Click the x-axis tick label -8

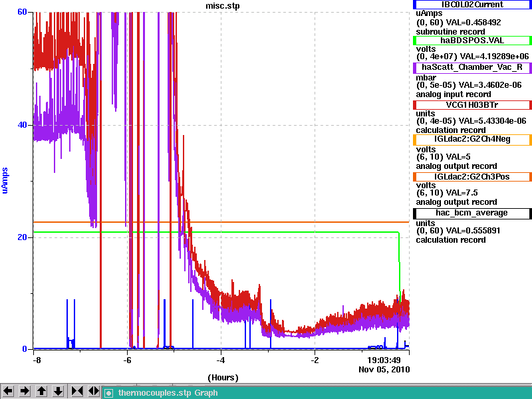37,360
